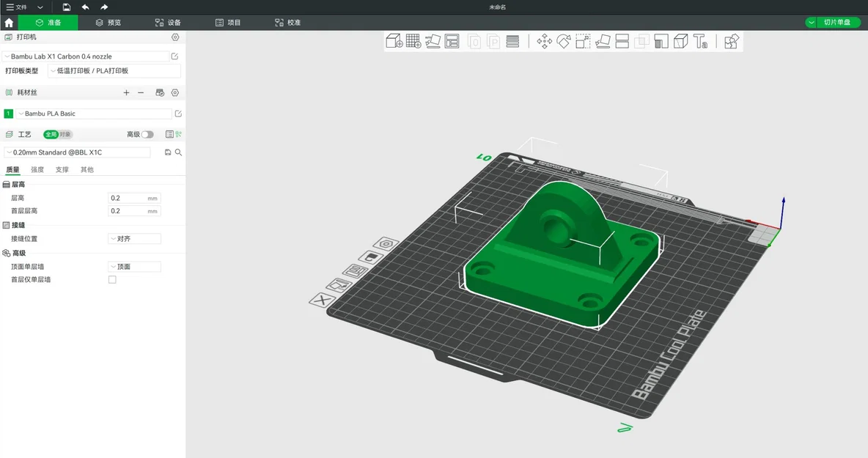Expand the 文件 menu arrow
868x458 pixels.
pyautogui.click(x=40, y=7)
